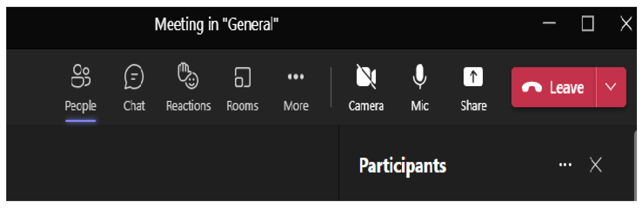
Task: Click the Meeting in "General" title
Action: (216, 25)
